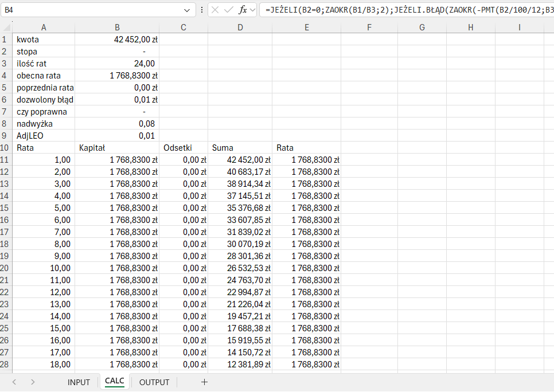Screen dimensions: 554x392
Task: Add a new sheet with plus icon
Action: [204, 382]
